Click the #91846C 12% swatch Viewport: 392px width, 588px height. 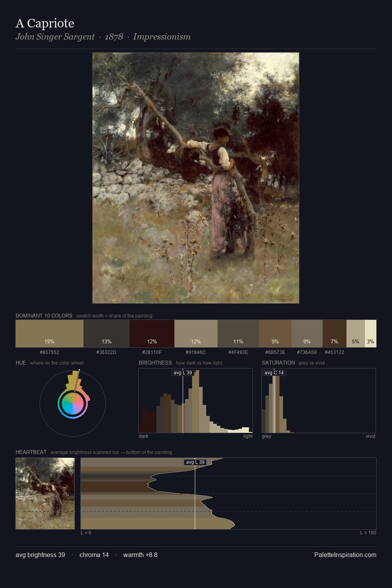pos(196,334)
